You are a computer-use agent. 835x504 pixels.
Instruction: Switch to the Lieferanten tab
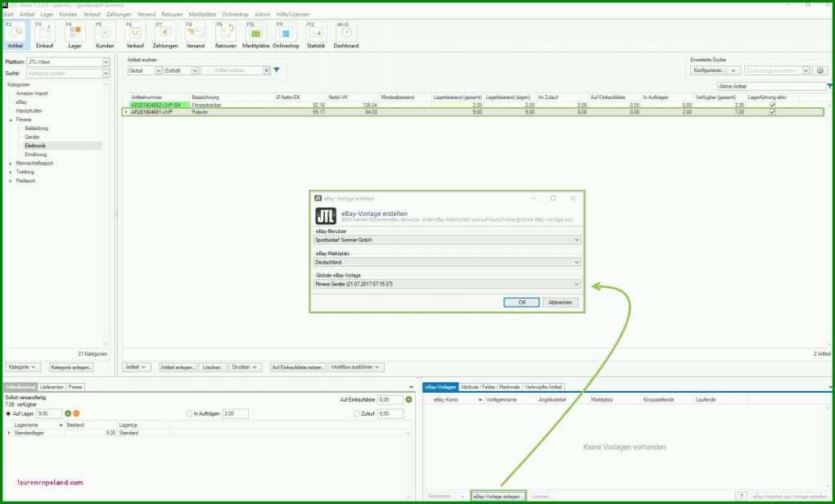(x=52, y=387)
